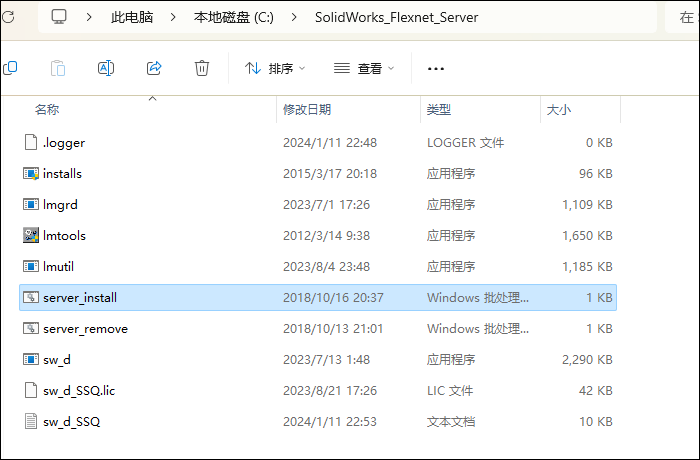Navigate to 此电脑 in the breadcrumb
700x460 pixels.
(132, 17)
